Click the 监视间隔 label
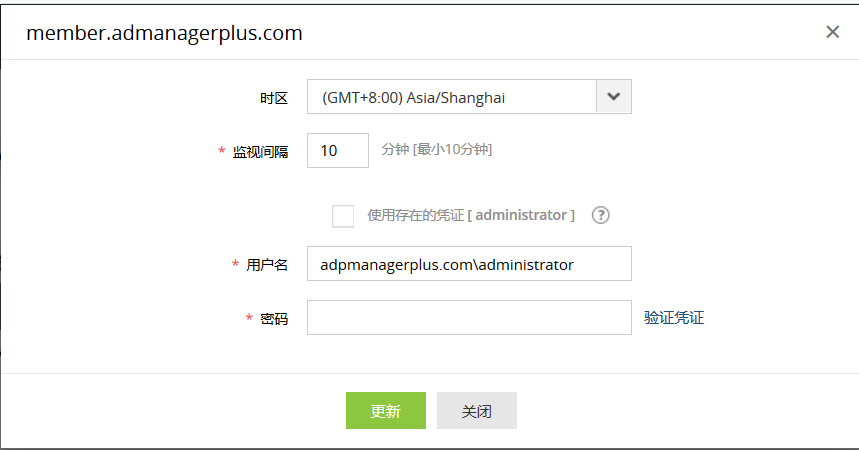Screen dimensions: 859x450 [260, 152]
